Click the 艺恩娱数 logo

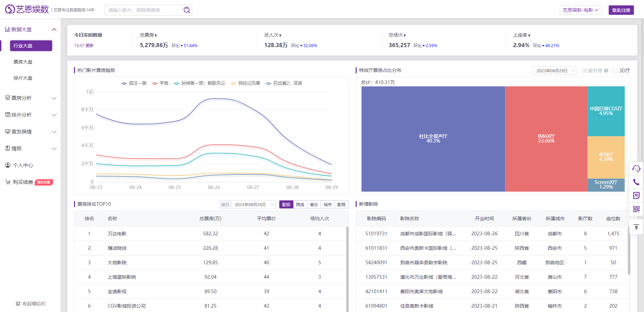click(x=27, y=9)
